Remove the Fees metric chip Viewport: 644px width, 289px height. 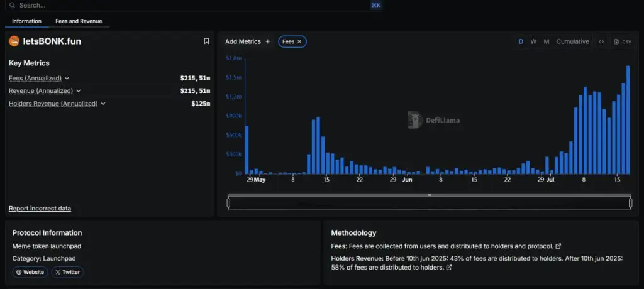point(300,41)
